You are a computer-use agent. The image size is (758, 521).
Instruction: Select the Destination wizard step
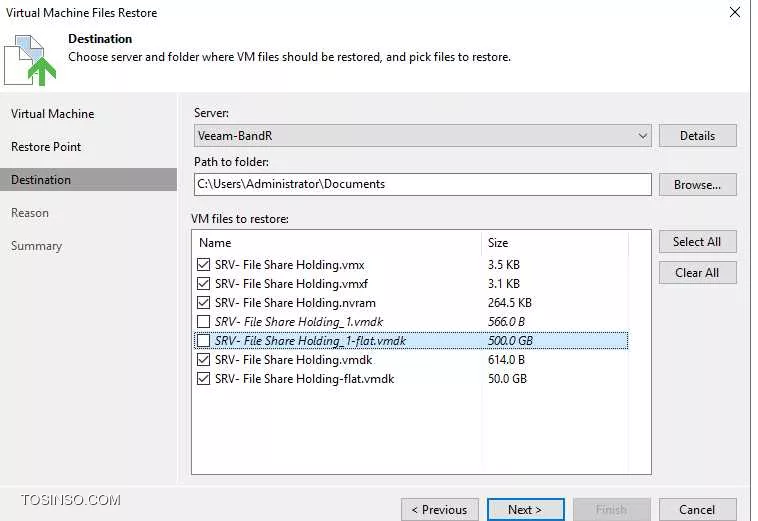tap(88, 180)
